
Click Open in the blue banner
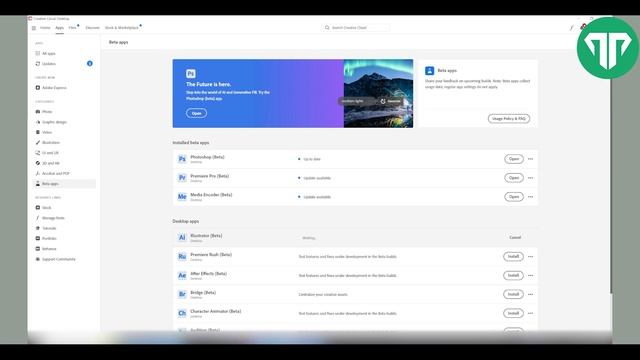coord(196,113)
